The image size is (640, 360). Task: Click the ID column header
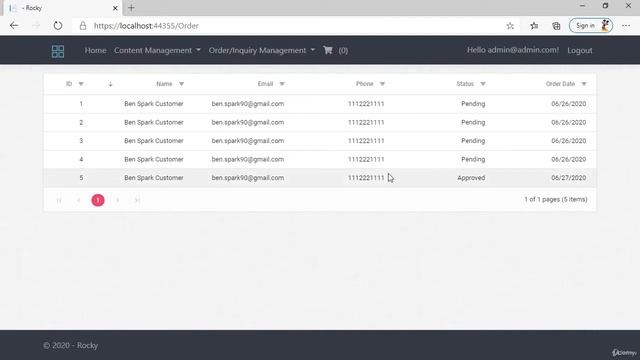69,84
